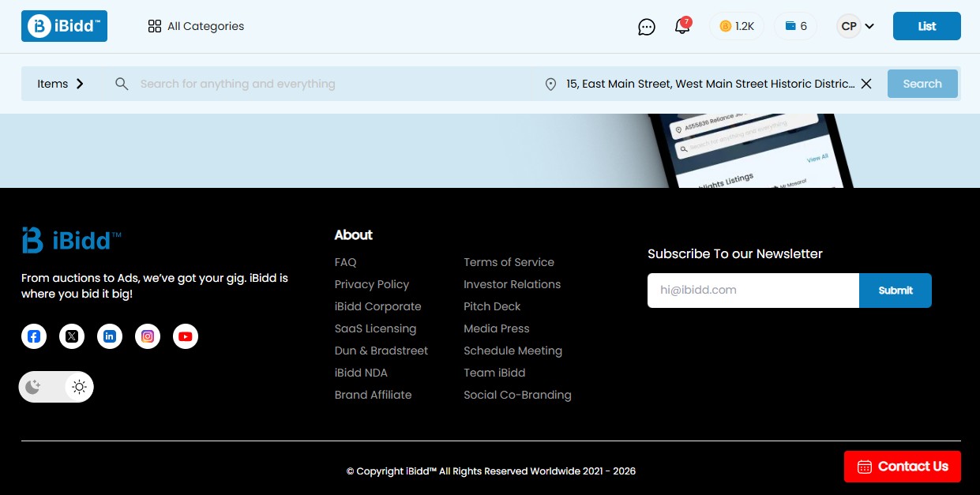Screen dimensions: 980x495
Task: Open the Instagram social icon
Action: pyautogui.click(x=148, y=336)
